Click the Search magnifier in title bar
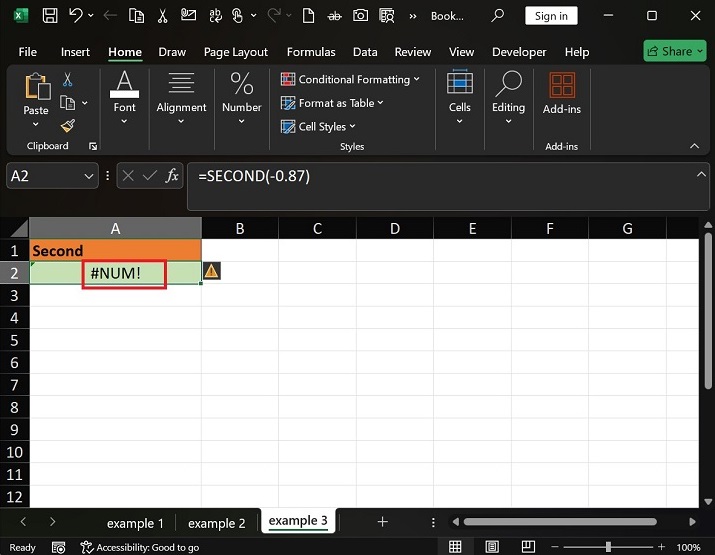 click(497, 16)
